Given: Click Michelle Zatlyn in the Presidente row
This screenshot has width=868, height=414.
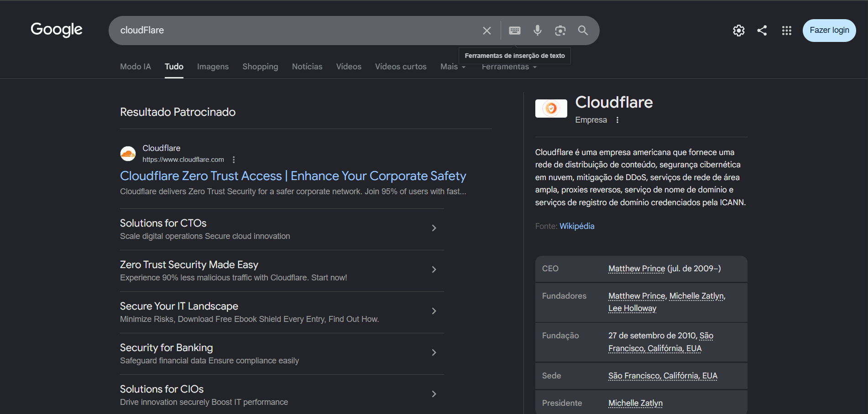Looking at the screenshot, I should [635, 403].
